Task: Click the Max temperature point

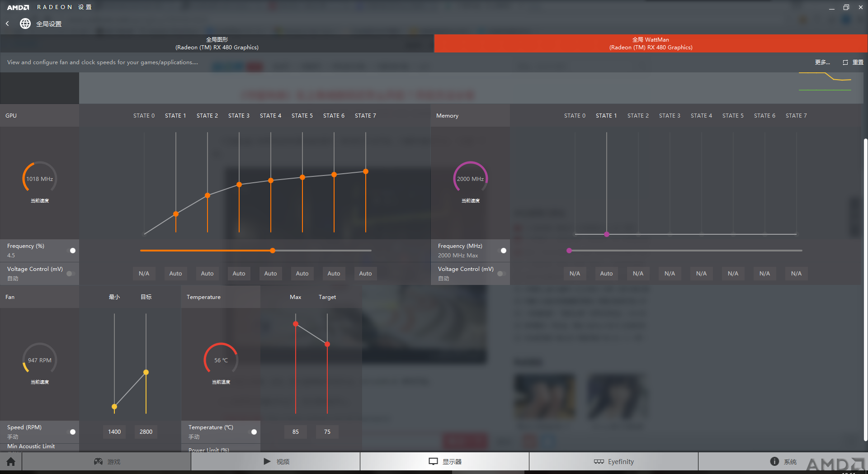Action: pyautogui.click(x=296, y=324)
